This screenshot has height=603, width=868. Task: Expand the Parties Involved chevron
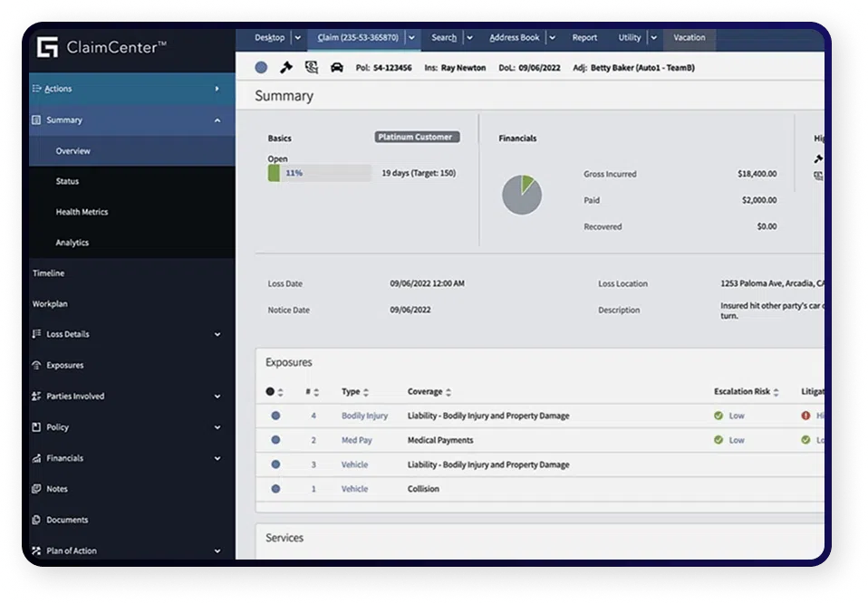coord(217,396)
